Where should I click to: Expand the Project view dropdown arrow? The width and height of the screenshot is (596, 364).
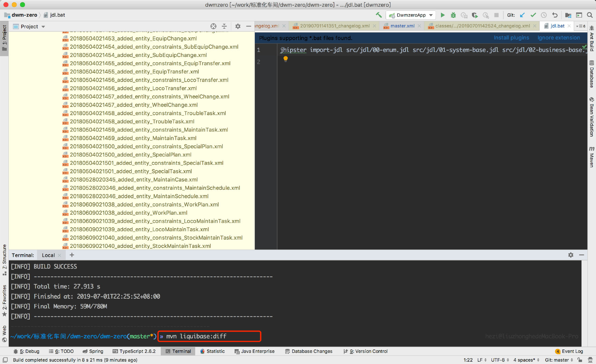coord(43,27)
